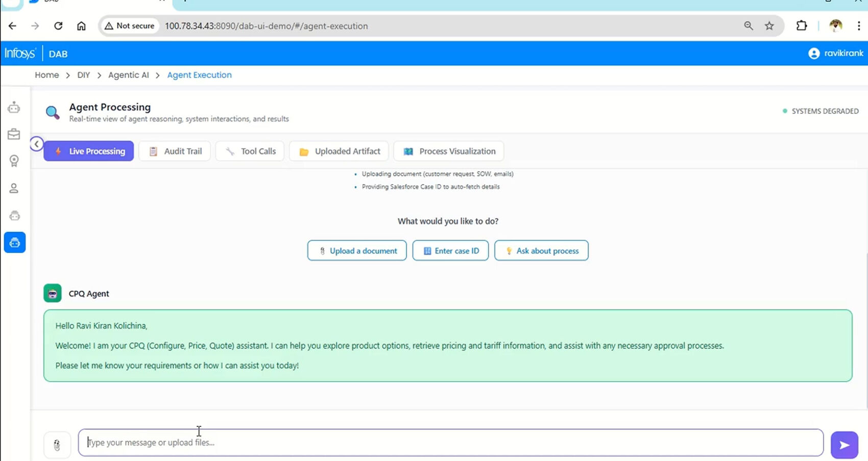Viewport: 868px width, 461px height.
Task: Open the ravikirank user profile icon
Action: [814, 53]
